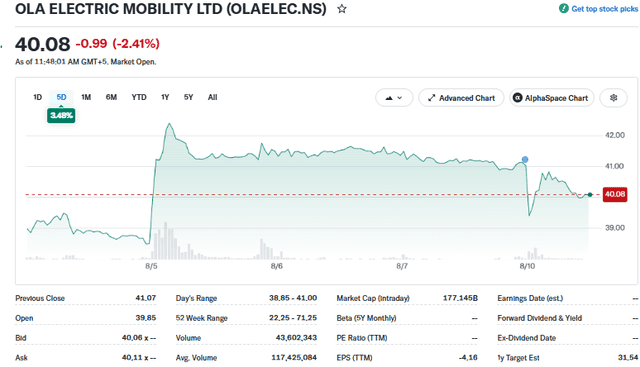Open Get top stock picks link

[x=604, y=9]
